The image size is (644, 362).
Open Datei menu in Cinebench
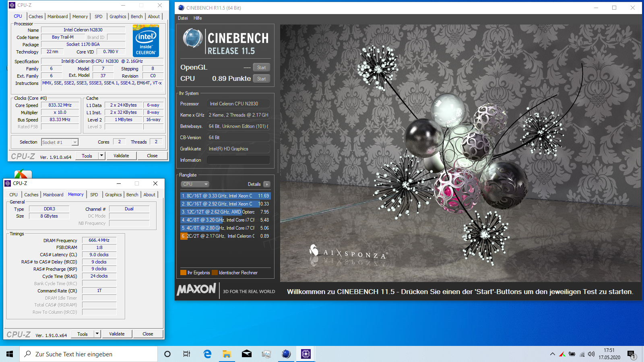[183, 18]
